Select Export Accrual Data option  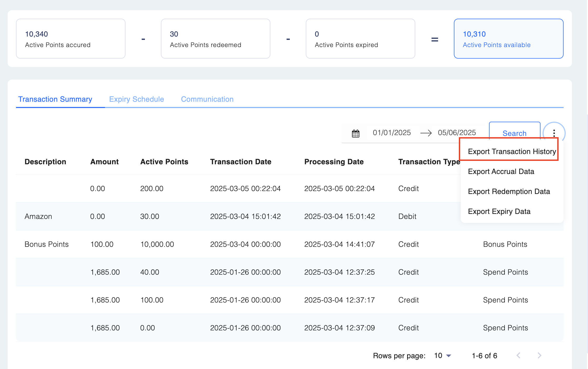(x=501, y=172)
